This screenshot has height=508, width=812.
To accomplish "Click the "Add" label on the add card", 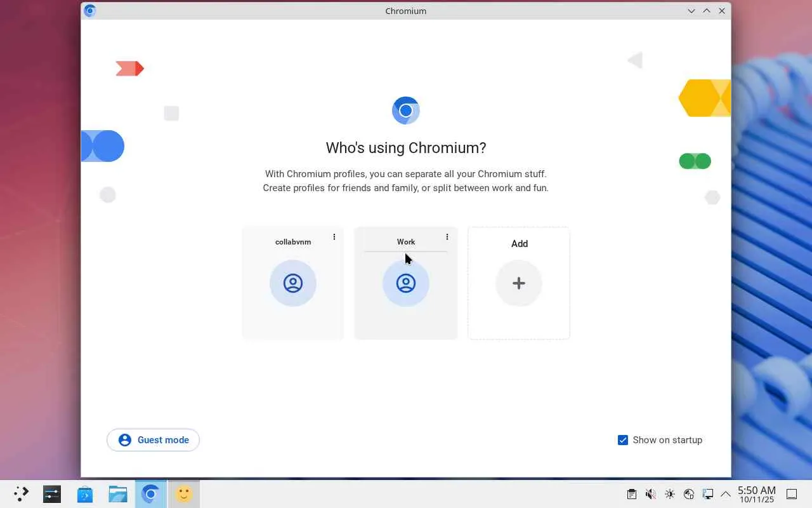I will (520, 244).
